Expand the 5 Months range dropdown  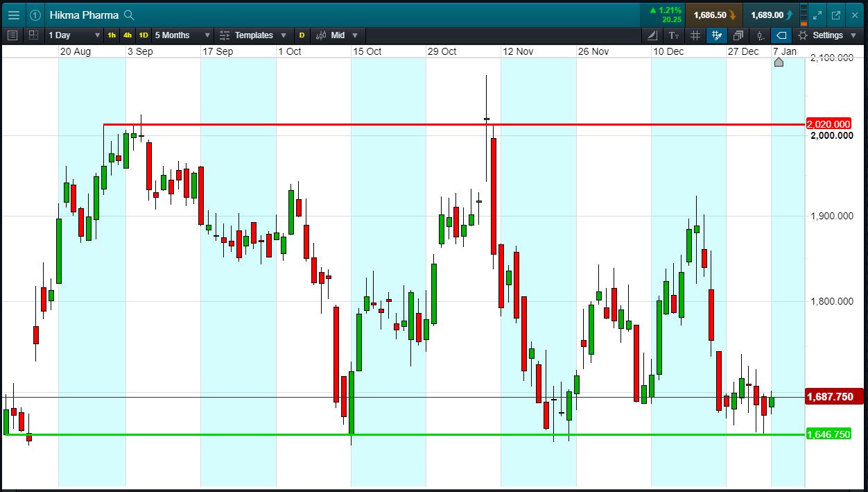click(x=183, y=35)
